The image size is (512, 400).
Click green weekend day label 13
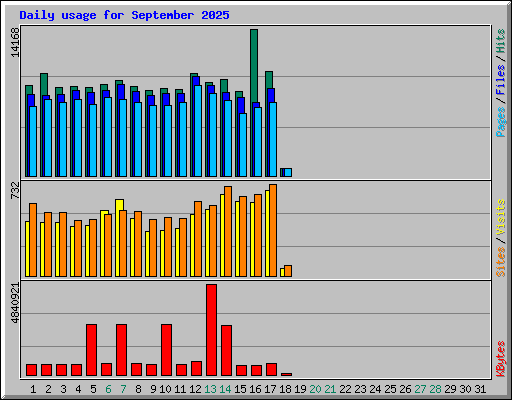point(210,389)
